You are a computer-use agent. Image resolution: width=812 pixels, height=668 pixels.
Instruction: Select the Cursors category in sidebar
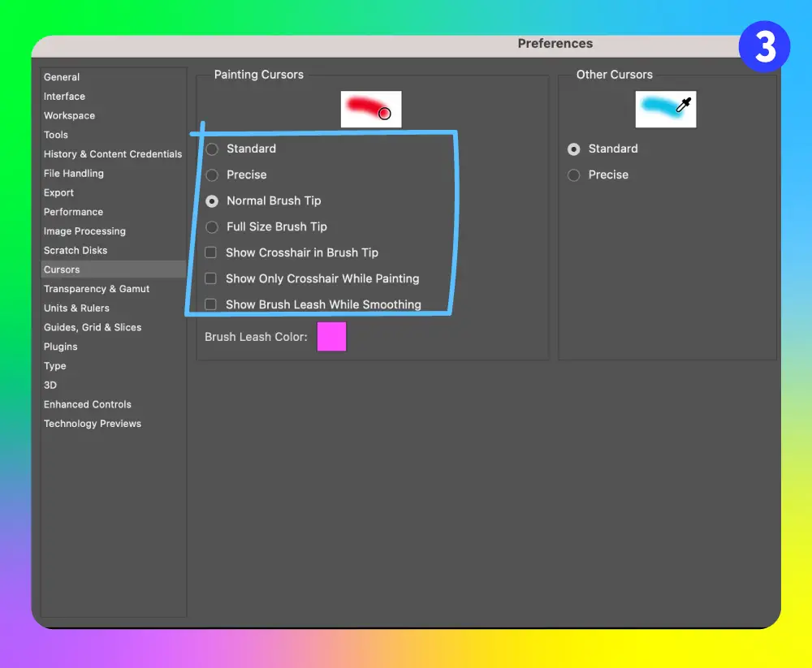[x=114, y=269]
